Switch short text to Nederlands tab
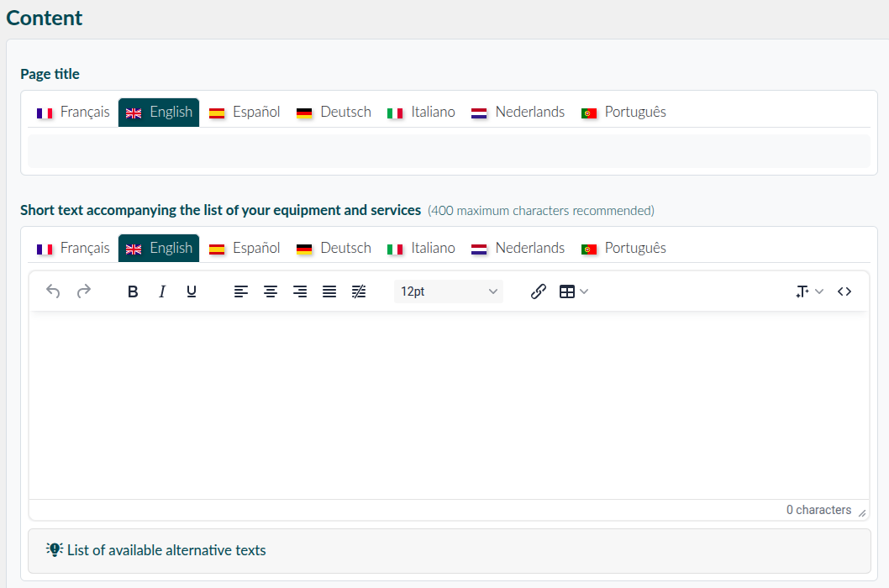Image resolution: width=889 pixels, height=588 pixels. (x=518, y=249)
